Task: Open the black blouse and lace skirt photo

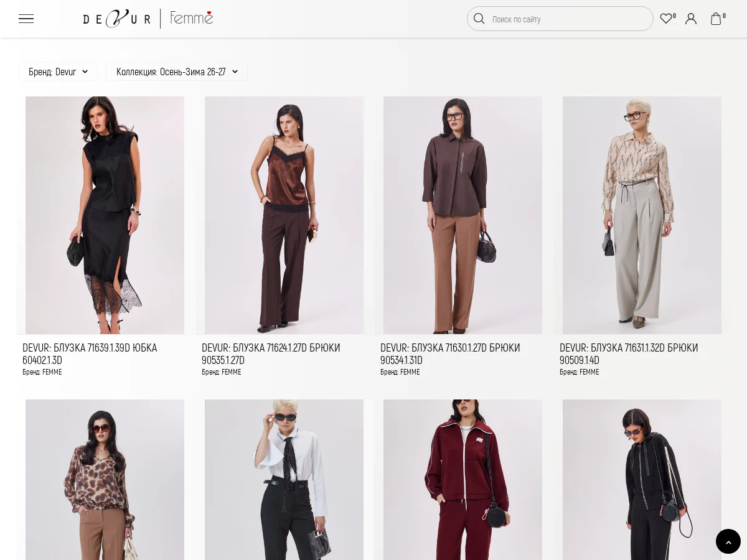Action: pos(105,215)
